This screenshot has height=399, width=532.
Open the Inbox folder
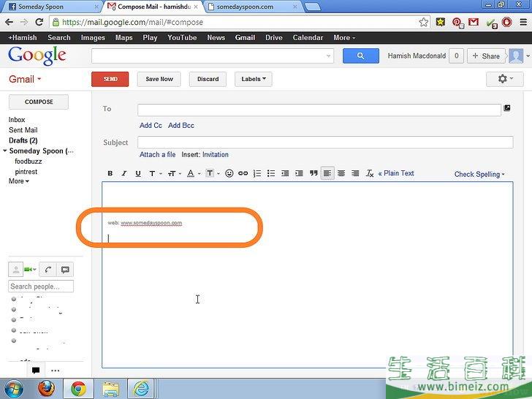pos(17,119)
